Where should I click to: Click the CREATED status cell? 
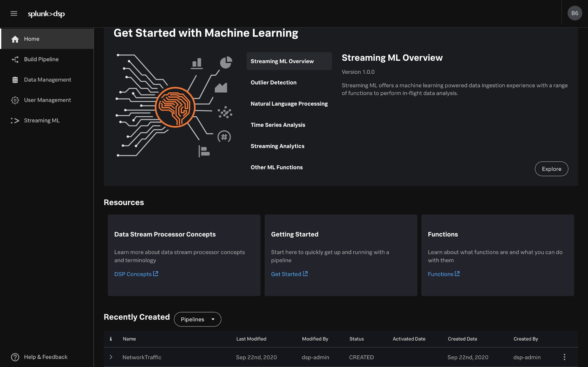point(361,357)
